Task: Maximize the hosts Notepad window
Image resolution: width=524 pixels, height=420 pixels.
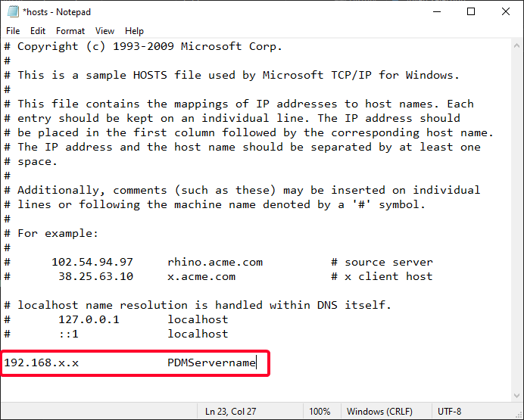Action: pyautogui.click(x=471, y=11)
